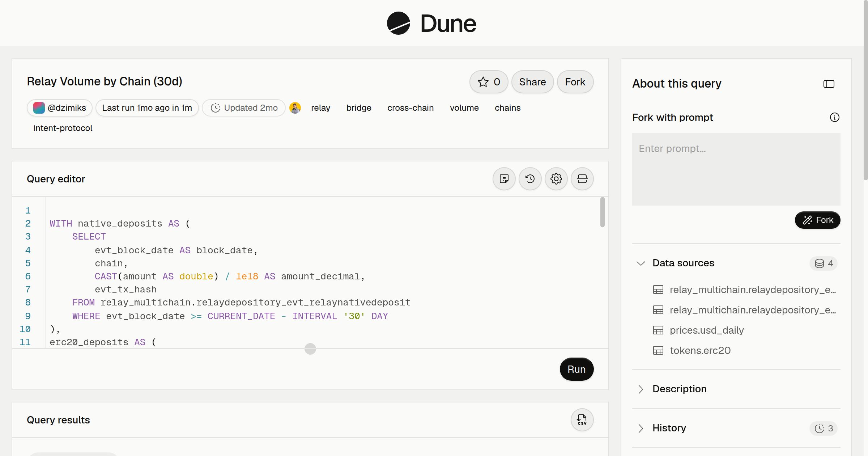Click the Last run 1mo ago chip
868x456 pixels.
(147, 108)
